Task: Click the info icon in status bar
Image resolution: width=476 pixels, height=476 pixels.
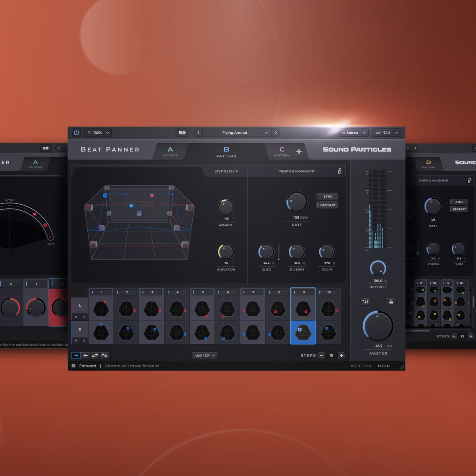Action: click(x=73, y=366)
